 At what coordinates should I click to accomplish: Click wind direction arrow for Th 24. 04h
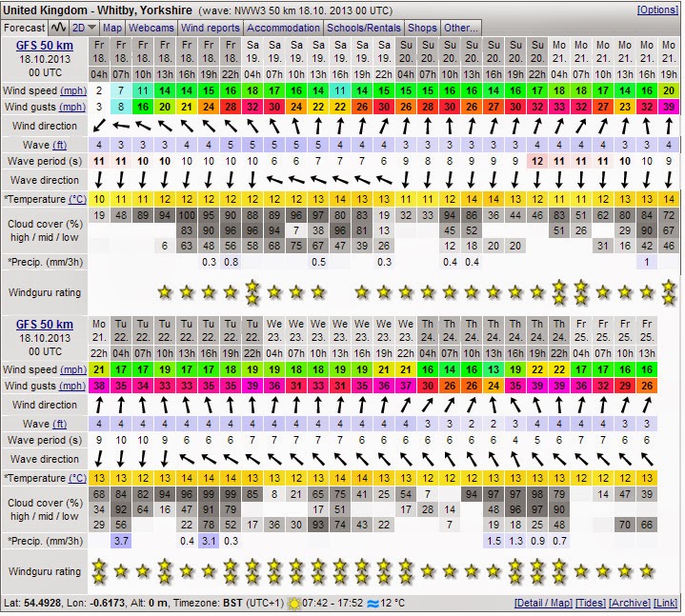(x=428, y=406)
